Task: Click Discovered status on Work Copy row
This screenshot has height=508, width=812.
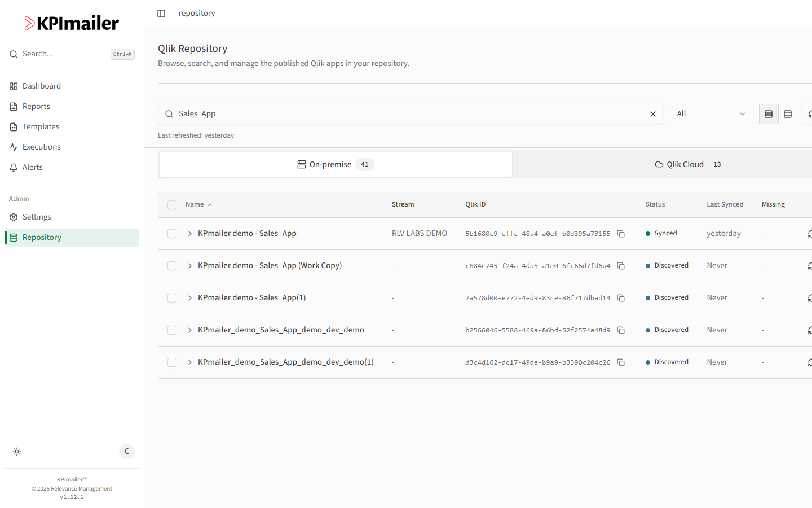Action: [x=667, y=265]
